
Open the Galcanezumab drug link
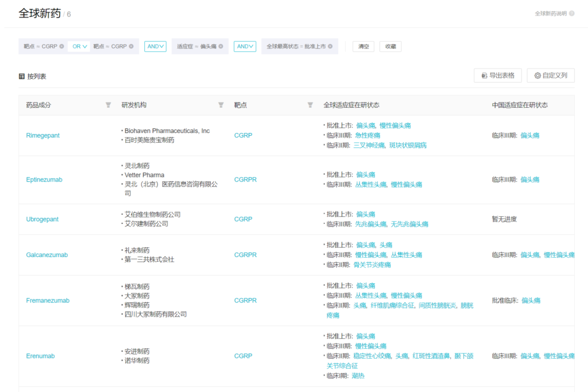(47, 255)
